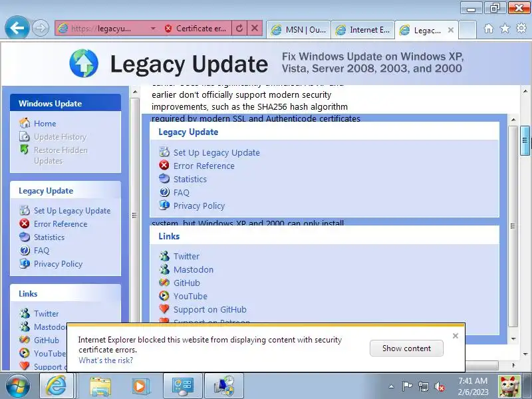Click the browser forward arrow button
532x399 pixels.
tap(41, 28)
